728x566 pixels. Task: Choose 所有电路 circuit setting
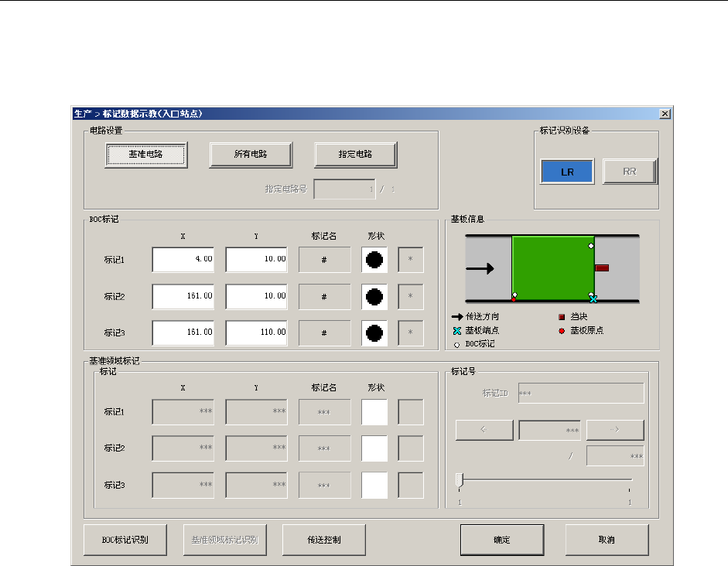coord(251,155)
